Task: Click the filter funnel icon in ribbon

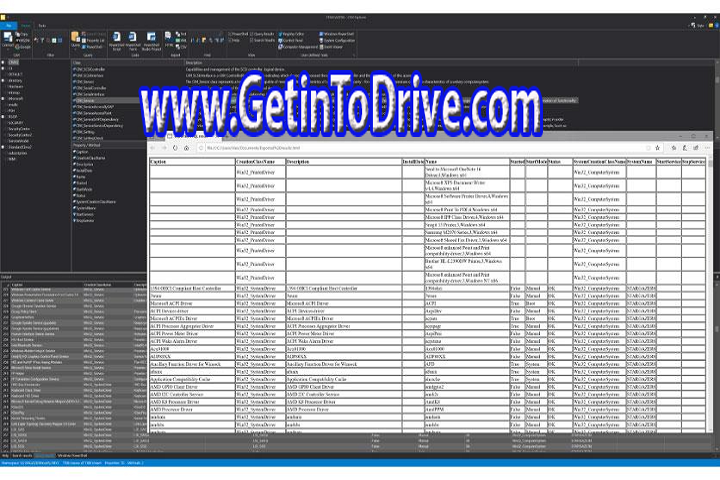Action: tap(42, 40)
